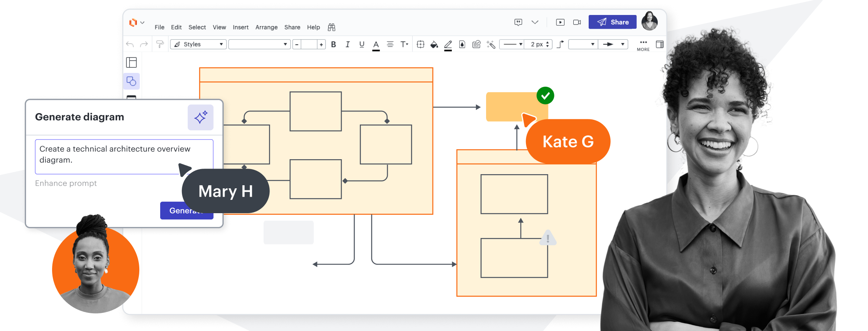This screenshot has height=331, width=868.
Task: Toggle italic text formatting
Action: (348, 45)
